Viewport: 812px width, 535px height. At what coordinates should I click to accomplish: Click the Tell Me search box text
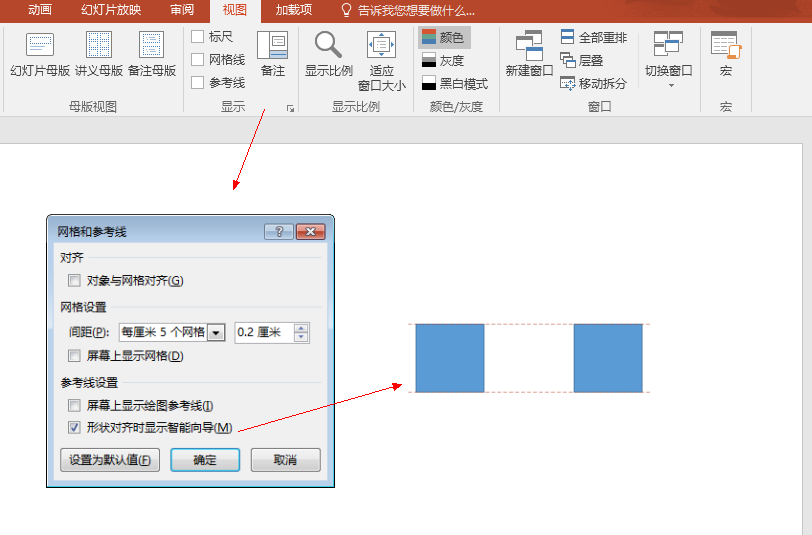coord(416,10)
